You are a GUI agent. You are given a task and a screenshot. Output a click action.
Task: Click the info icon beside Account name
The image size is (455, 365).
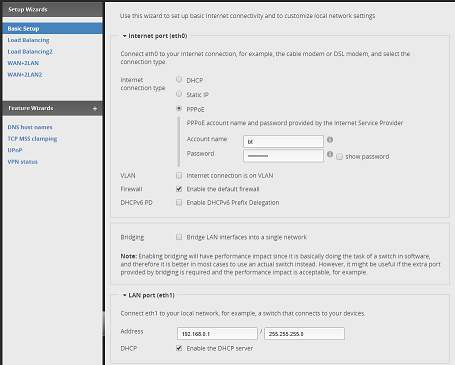pos(330,140)
